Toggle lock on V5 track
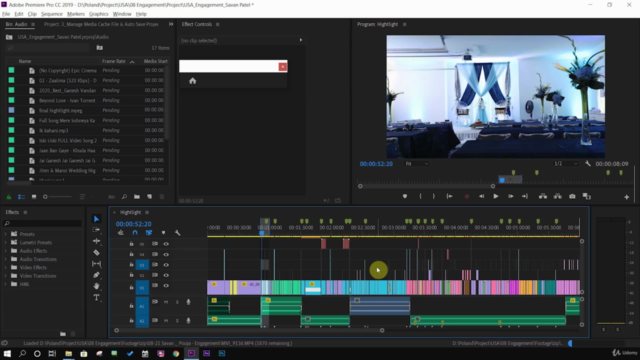This screenshot has width=640, height=360. 131,244
